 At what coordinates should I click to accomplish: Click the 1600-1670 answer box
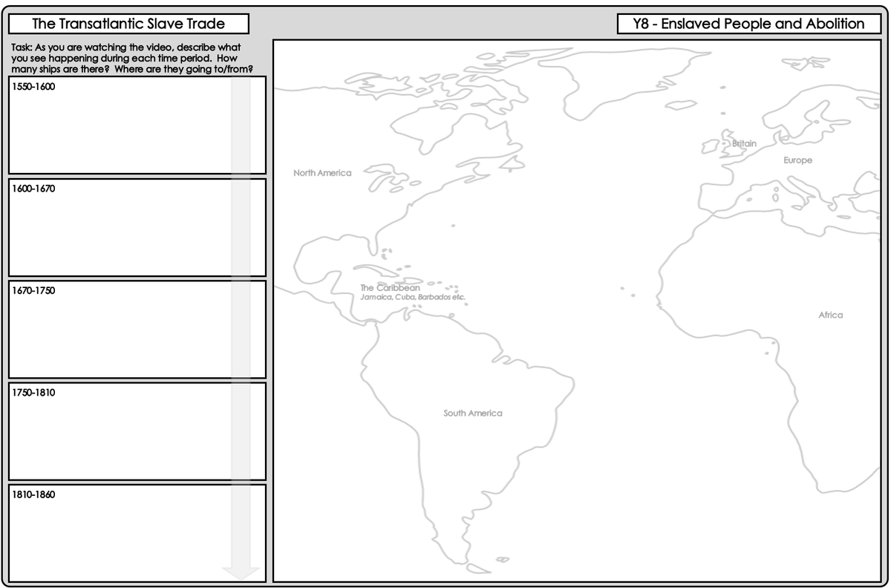pos(137,227)
